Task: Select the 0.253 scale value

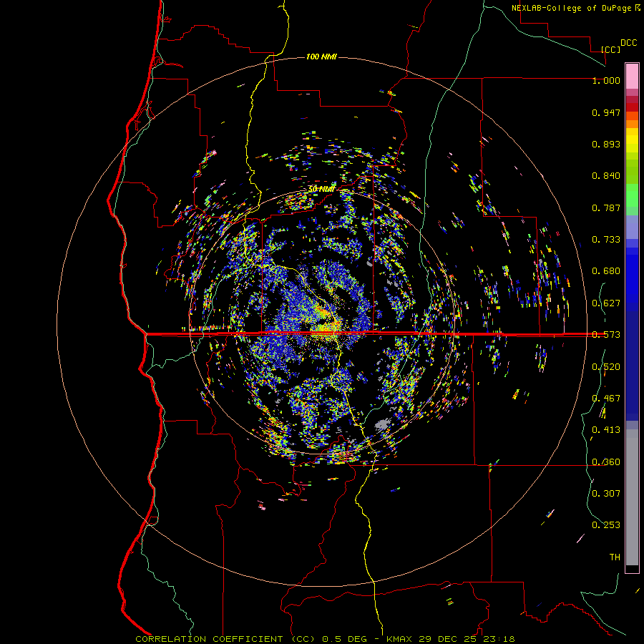Action: 606,525
